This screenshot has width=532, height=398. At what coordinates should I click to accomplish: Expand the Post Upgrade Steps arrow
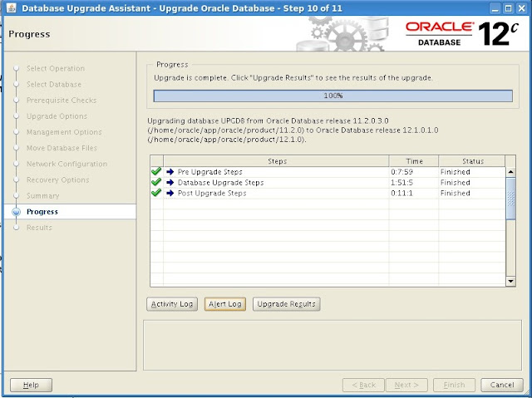pos(170,194)
